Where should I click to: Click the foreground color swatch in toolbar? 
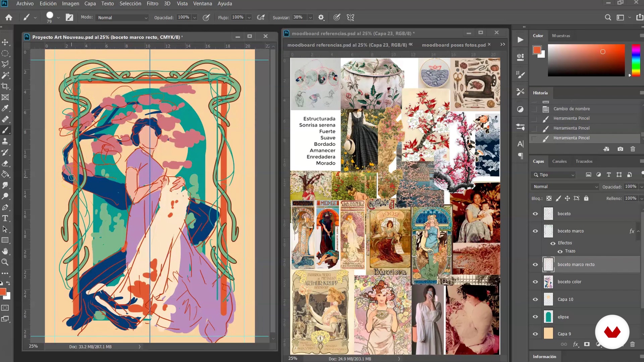(3, 292)
